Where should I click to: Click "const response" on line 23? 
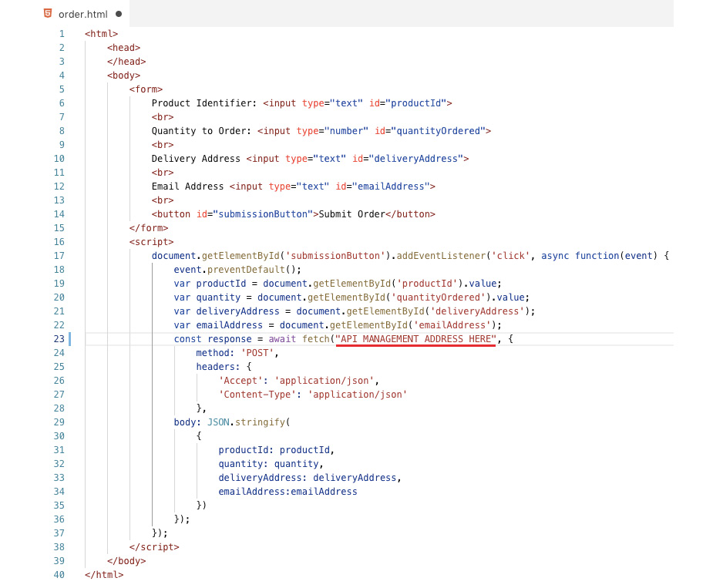click(213, 339)
